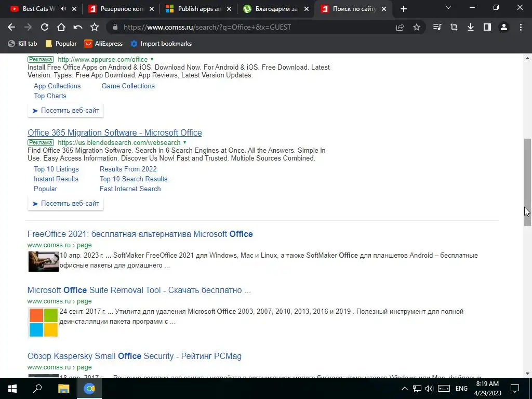
Task: Open the media playlist control icon
Action: [437, 27]
